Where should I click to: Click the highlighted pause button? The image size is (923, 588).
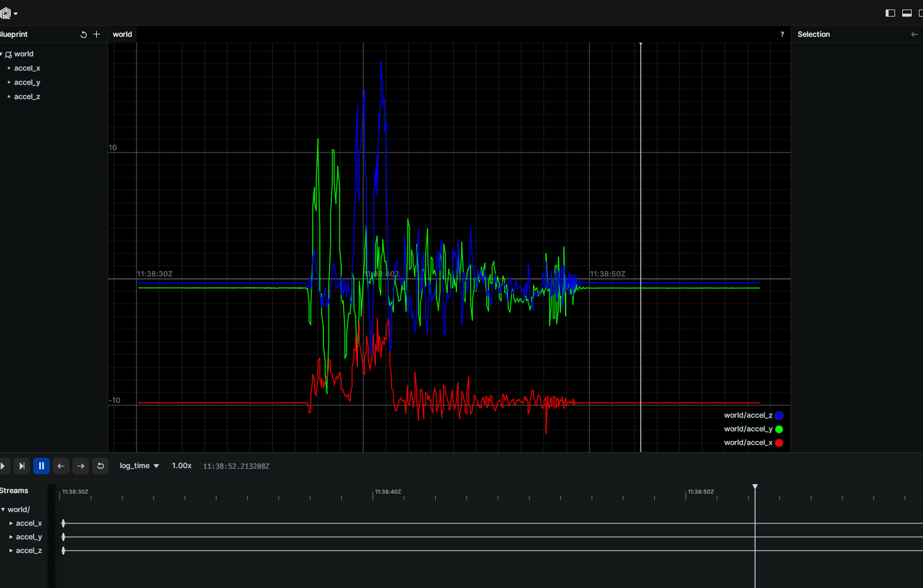point(42,466)
